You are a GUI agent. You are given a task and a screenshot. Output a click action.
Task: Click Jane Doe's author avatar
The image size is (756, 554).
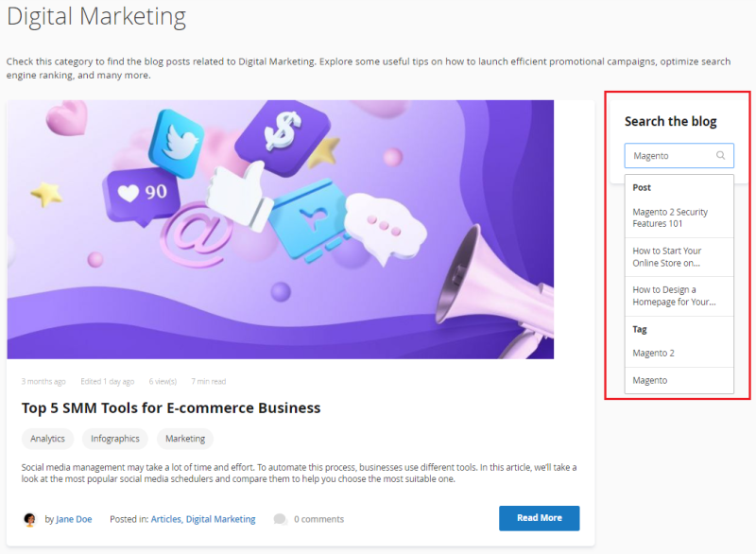coord(29,519)
